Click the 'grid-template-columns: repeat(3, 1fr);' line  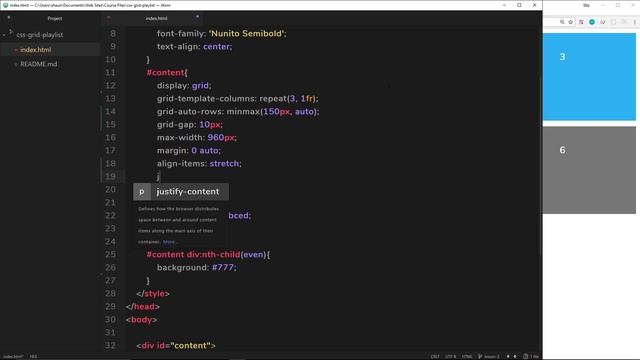tap(238, 99)
